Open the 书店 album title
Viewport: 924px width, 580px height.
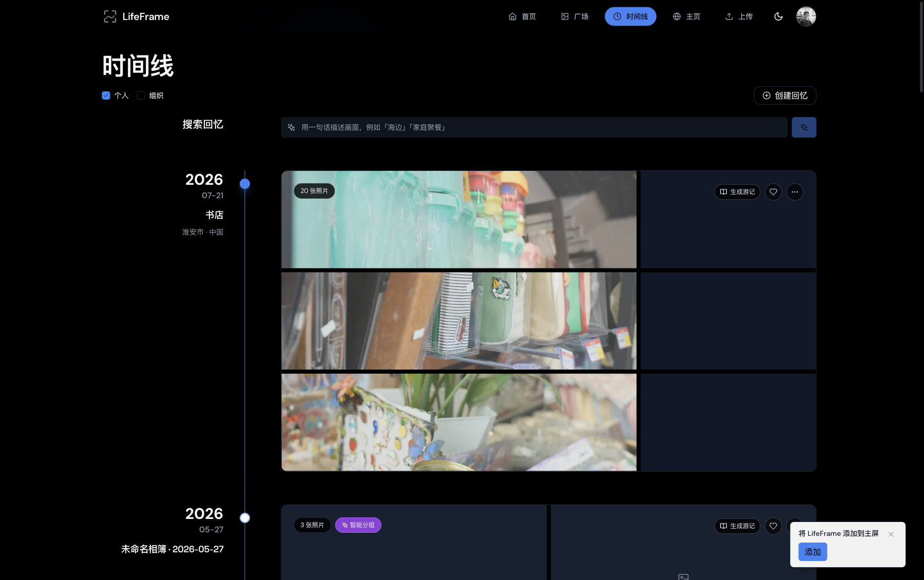click(214, 215)
